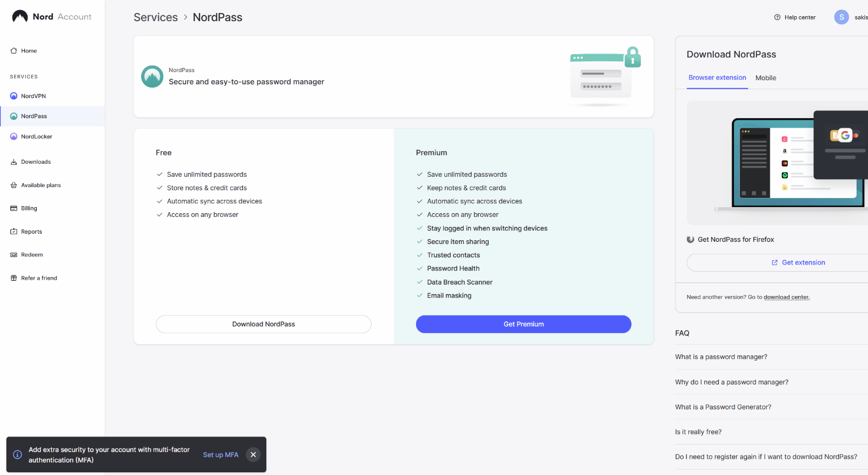Open the Reports section

point(53,232)
